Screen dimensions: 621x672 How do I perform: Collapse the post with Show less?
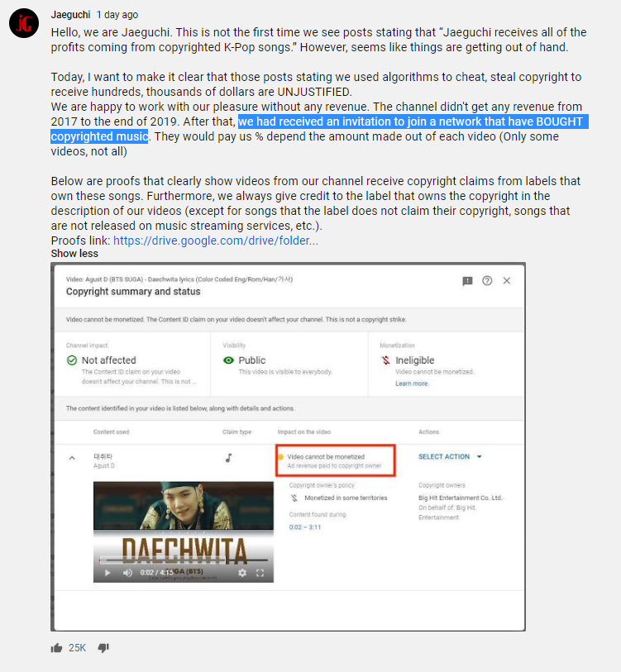[x=74, y=253]
